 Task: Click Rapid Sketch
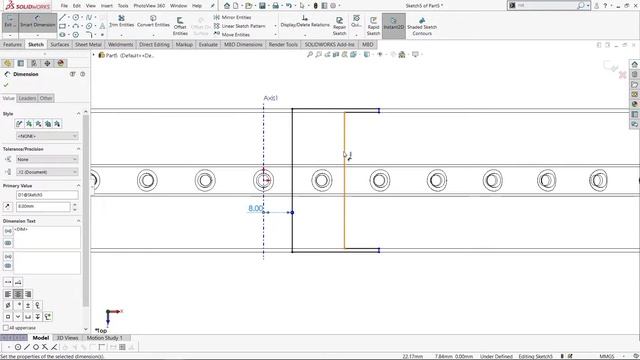(373, 26)
